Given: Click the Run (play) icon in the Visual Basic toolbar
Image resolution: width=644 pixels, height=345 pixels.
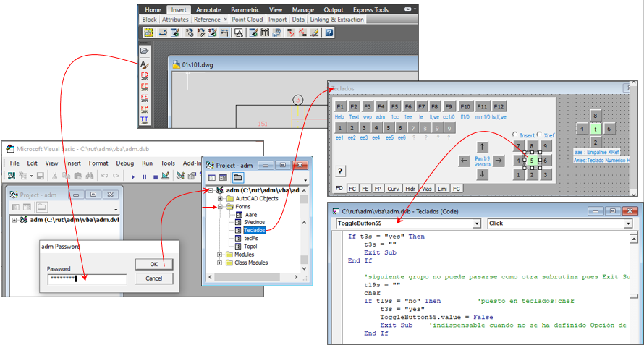Looking at the screenshot, I should pos(132,176).
